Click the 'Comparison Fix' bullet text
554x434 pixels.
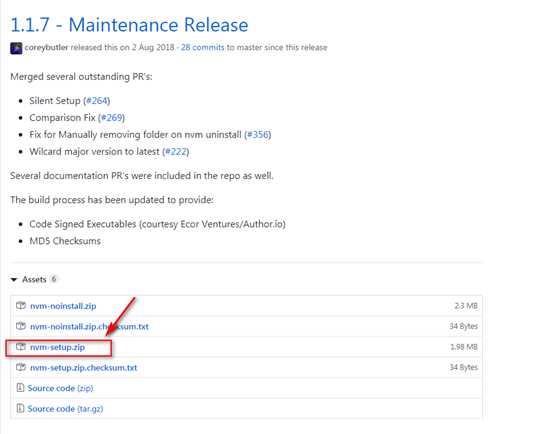click(62, 118)
